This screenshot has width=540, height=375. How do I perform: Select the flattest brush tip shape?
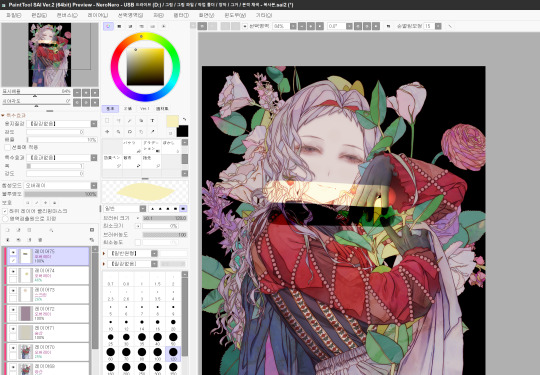pyautogui.click(x=184, y=209)
